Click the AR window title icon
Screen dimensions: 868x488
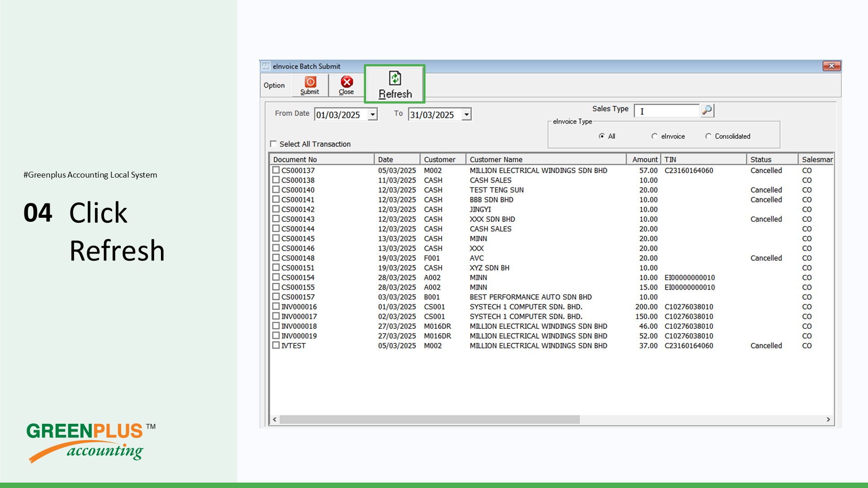tap(266, 66)
